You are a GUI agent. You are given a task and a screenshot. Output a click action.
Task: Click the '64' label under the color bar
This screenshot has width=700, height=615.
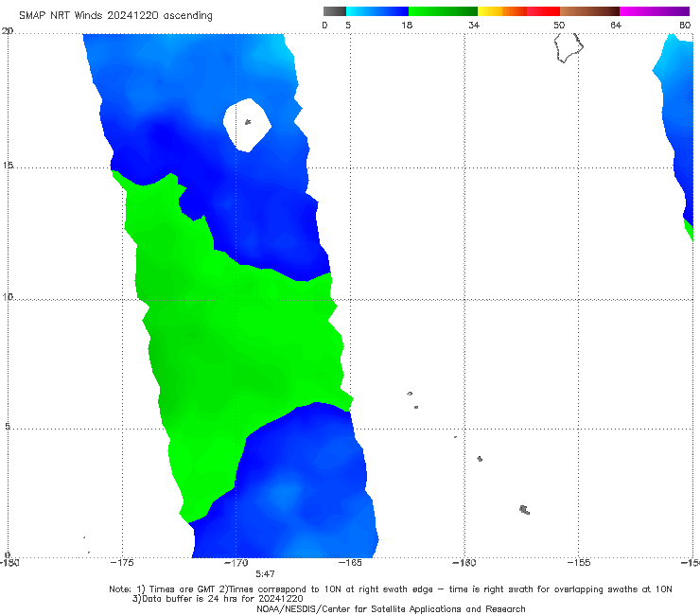616,26
